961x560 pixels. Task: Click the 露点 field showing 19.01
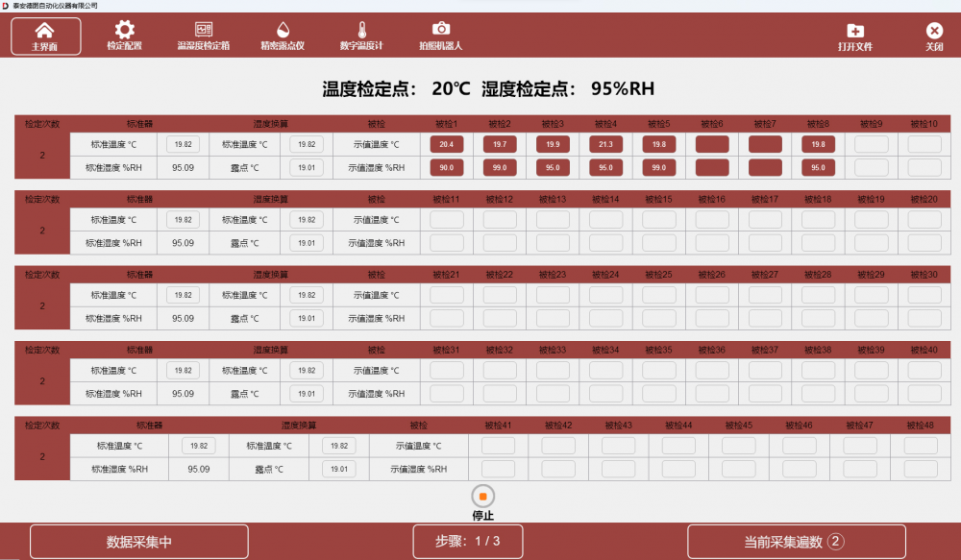pos(307,166)
